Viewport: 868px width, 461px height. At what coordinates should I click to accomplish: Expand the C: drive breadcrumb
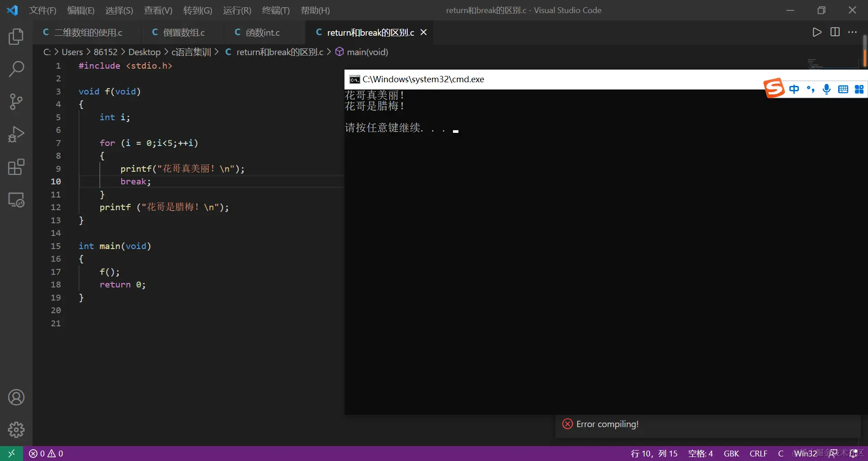coord(47,52)
